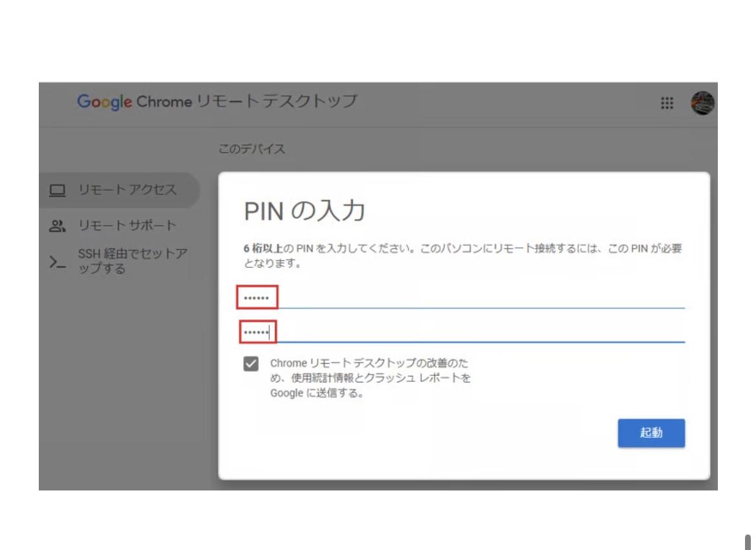Select the リモート アクセス sidebar label

127,190
